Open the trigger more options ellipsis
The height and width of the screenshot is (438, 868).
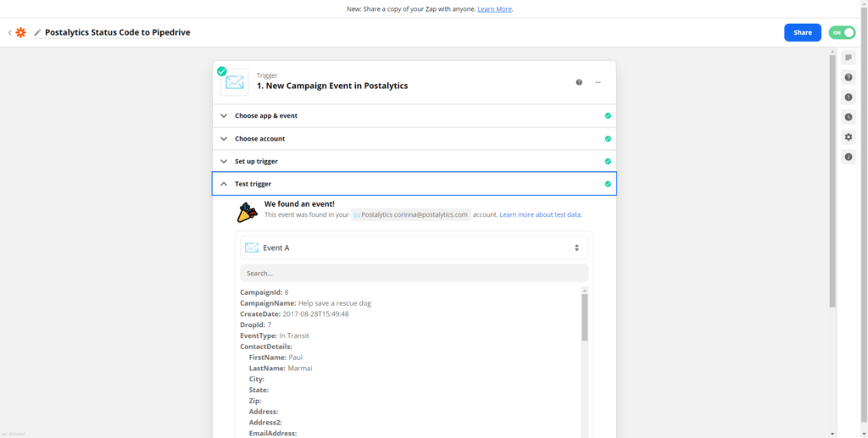(x=598, y=82)
